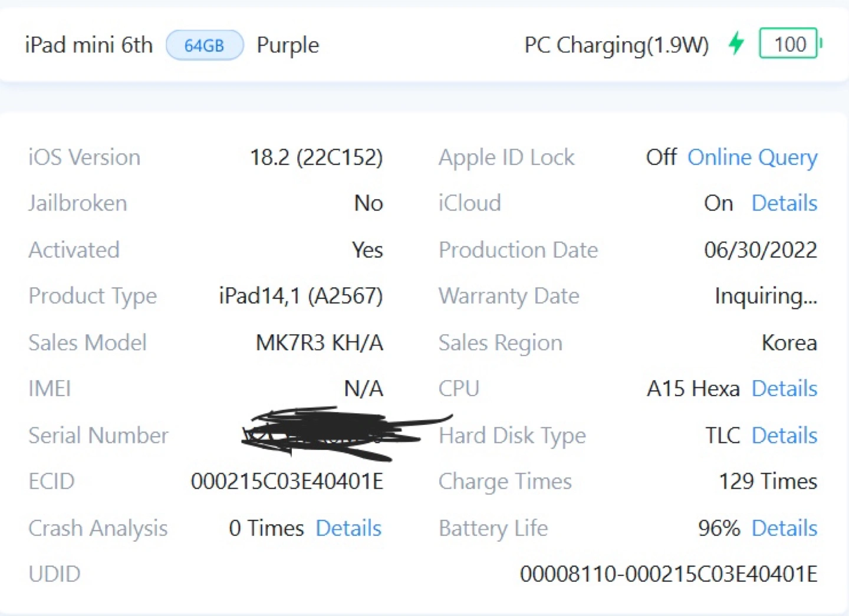Click the scribbled-out Serial Number field

(342, 433)
